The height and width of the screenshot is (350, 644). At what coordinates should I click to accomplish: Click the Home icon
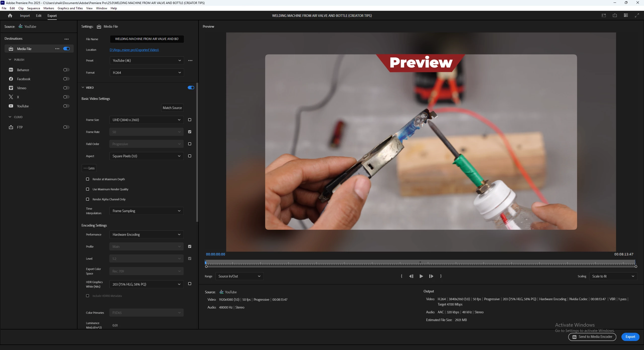(10, 16)
